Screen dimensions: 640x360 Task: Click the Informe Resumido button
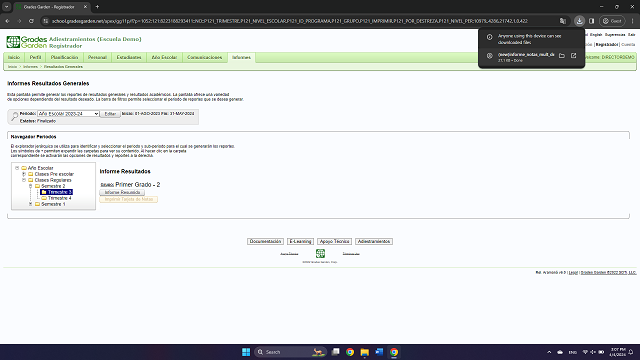[122, 192]
